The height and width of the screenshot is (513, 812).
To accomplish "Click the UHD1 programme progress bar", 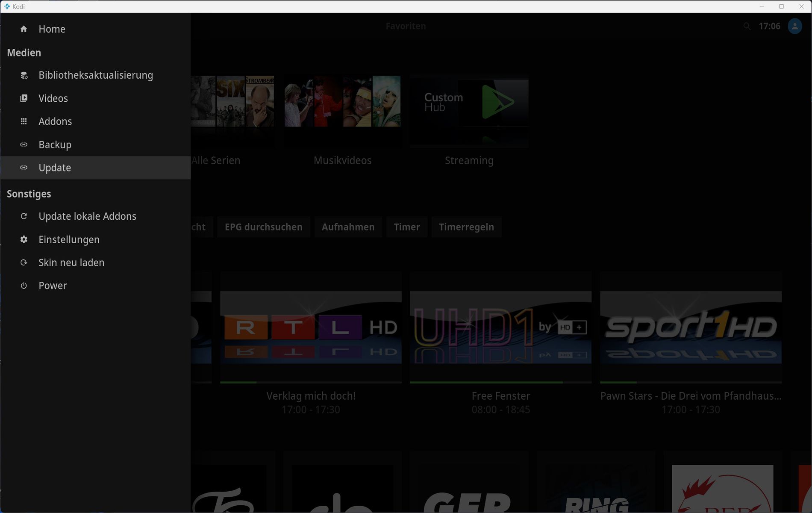I will tap(500, 382).
